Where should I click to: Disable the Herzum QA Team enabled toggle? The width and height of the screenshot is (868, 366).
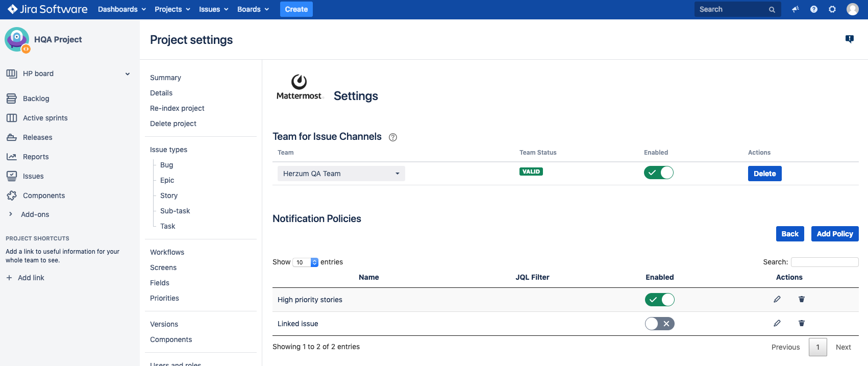(658, 173)
